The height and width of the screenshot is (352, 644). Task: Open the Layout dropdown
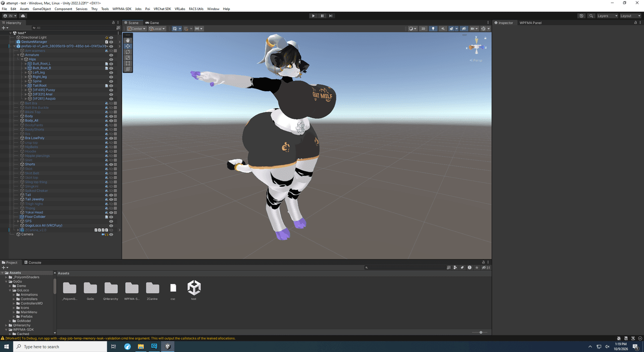[629, 16]
